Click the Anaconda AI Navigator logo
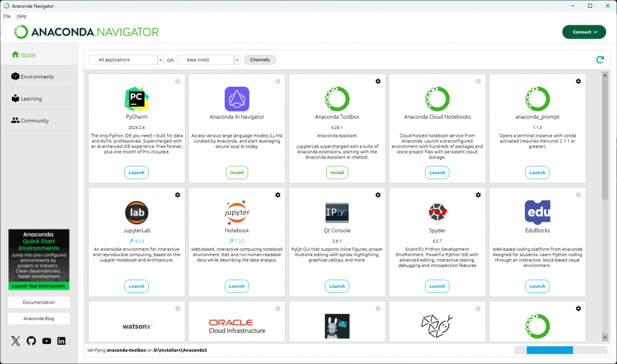Image resolution: width=617 pixels, height=364 pixels. tap(237, 99)
